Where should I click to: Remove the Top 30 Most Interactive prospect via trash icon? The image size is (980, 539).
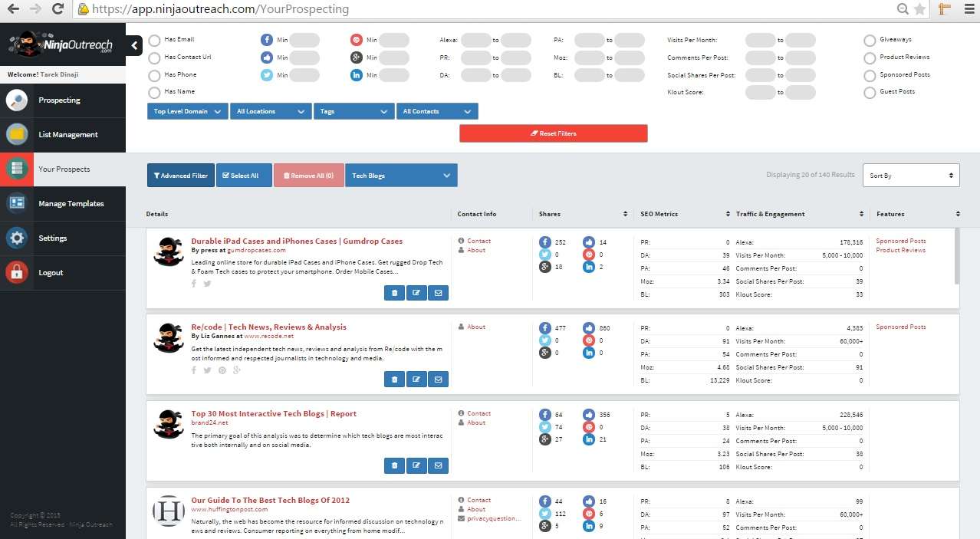pos(394,465)
